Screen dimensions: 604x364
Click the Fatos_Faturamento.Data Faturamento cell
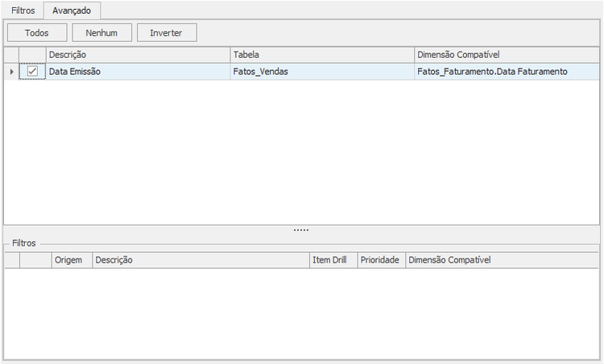[x=507, y=72]
